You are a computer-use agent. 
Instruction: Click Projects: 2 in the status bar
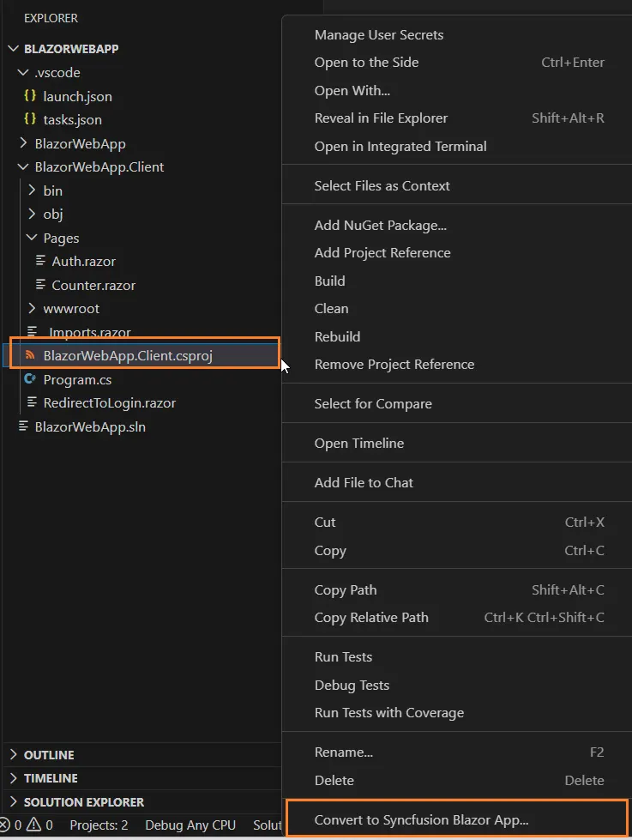point(99,825)
